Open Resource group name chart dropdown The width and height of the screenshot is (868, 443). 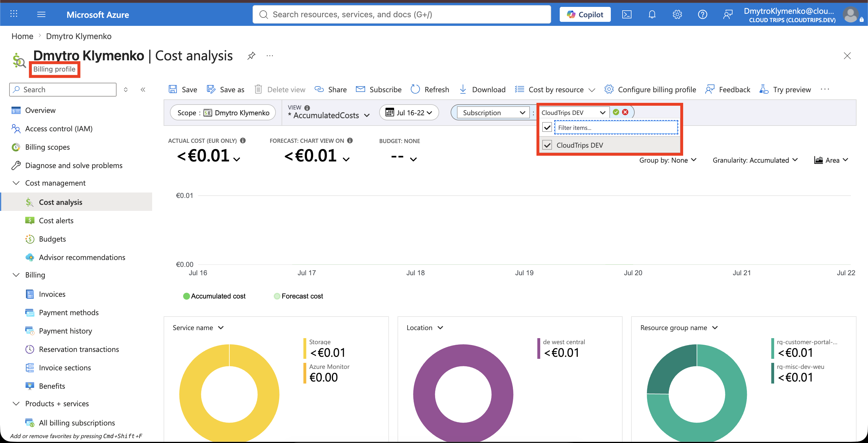point(679,328)
